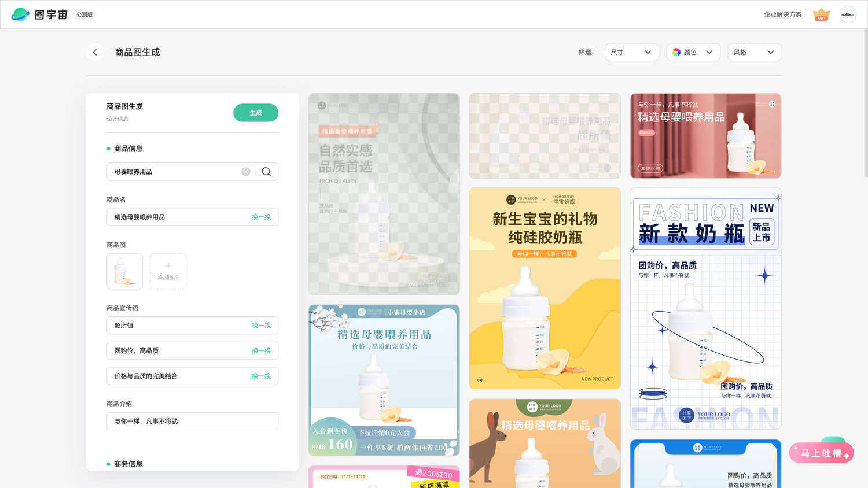The height and width of the screenshot is (488, 868).
Task: Click the 商品宣传语 label
Action: 123,308
